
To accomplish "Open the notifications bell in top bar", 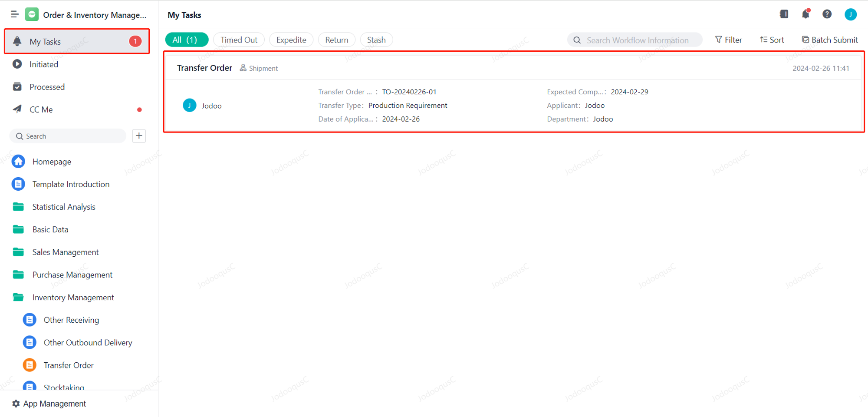I will (806, 14).
